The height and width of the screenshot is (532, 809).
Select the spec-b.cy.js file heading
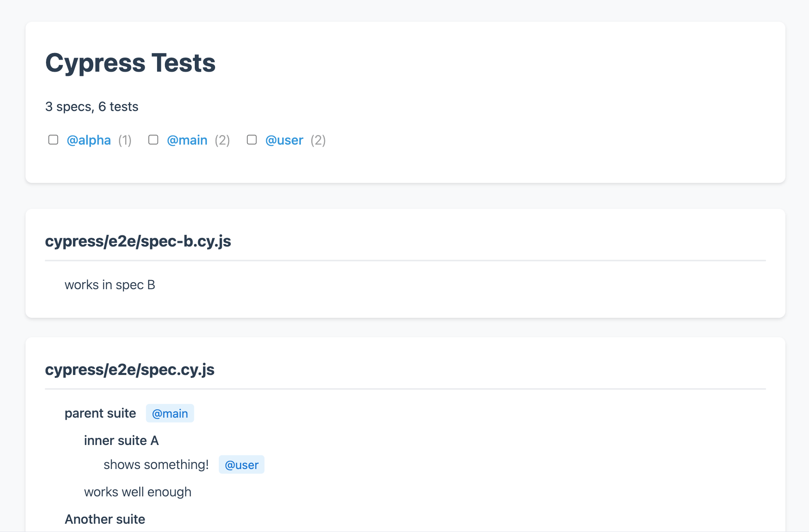(138, 241)
